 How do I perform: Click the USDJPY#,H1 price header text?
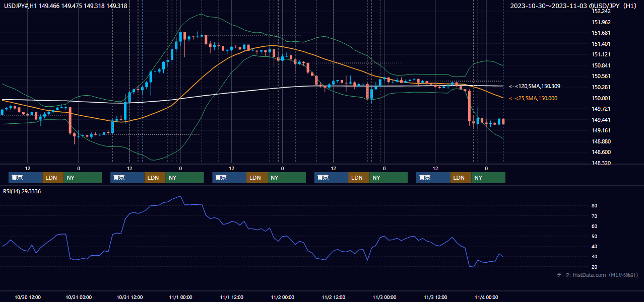click(x=66, y=6)
